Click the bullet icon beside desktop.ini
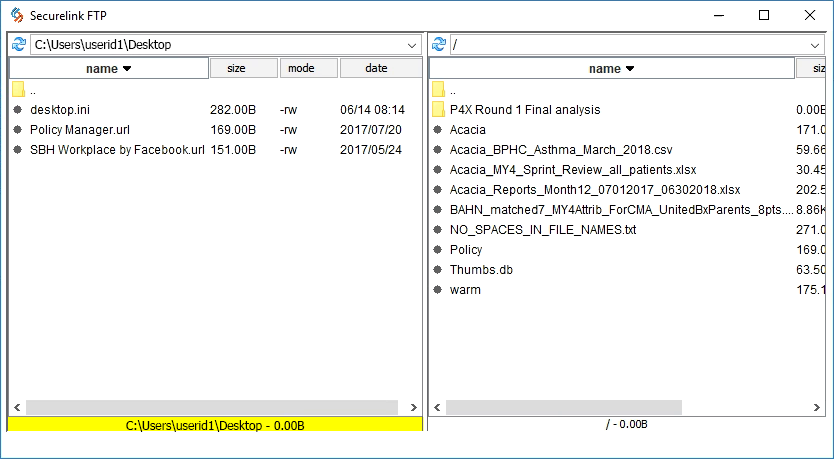This screenshot has width=834, height=459. tap(18, 110)
